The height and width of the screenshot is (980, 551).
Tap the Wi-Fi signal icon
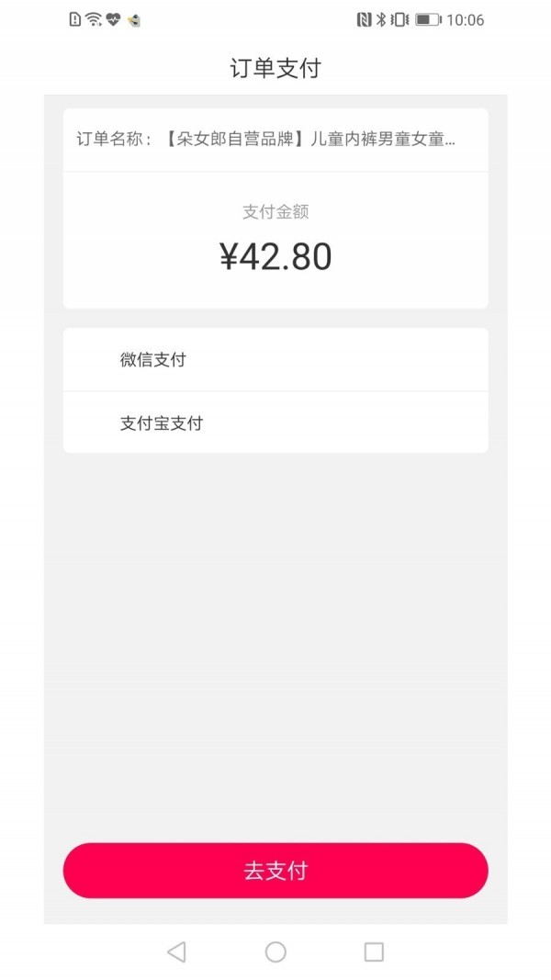pyautogui.click(x=94, y=19)
